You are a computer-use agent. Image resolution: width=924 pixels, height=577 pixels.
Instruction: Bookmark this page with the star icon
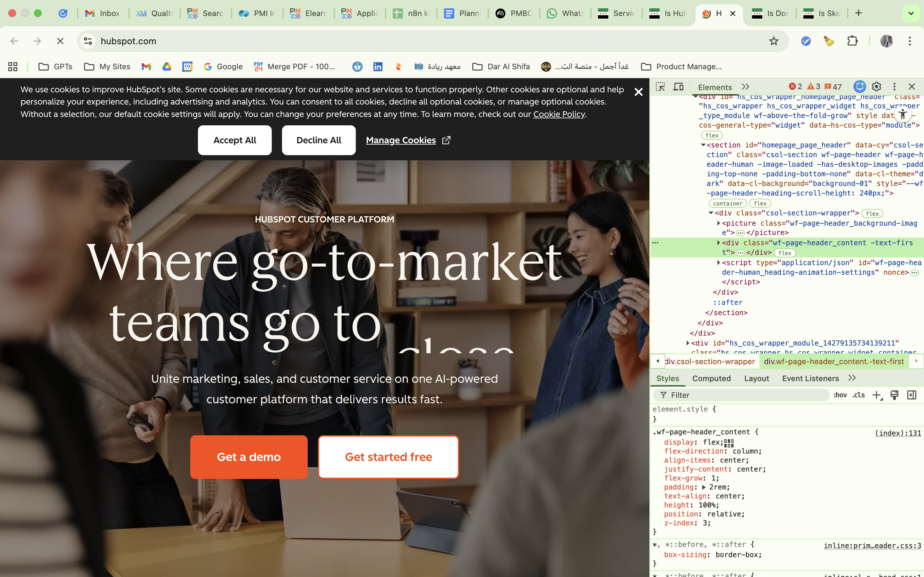pyautogui.click(x=774, y=41)
